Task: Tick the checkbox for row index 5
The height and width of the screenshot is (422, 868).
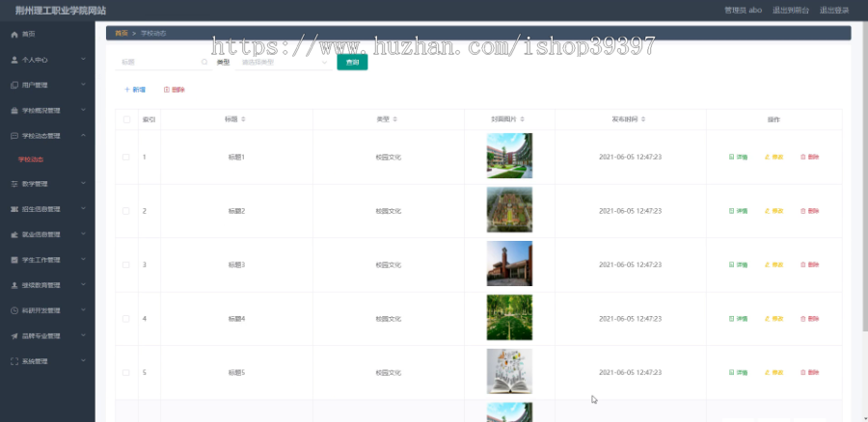Action: point(126,372)
